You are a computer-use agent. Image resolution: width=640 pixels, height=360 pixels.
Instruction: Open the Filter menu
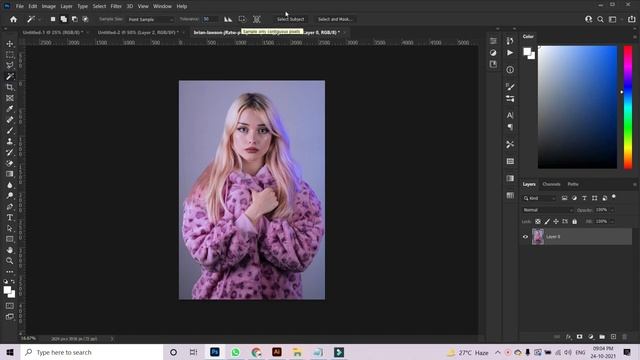click(x=116, y=6)
